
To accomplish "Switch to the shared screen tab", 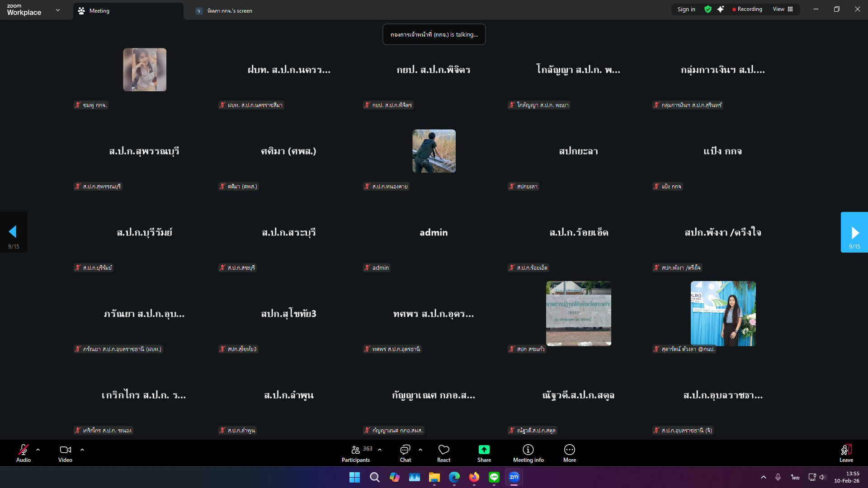I will (x=230, y=11).
